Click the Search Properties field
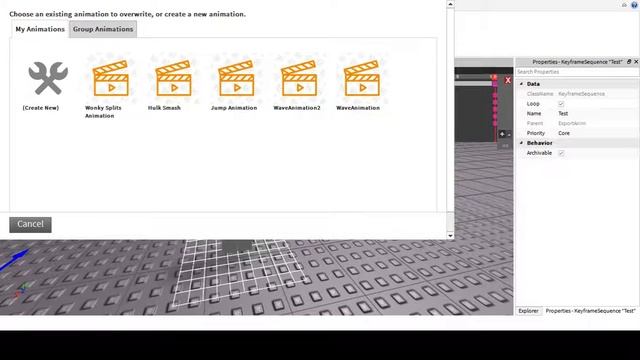The height and width of the screenshot is (360, 640). click(577, 72)
